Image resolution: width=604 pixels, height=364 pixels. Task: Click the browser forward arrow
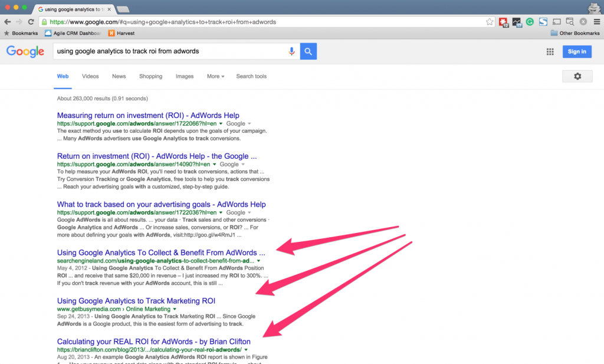coord(19,22)
